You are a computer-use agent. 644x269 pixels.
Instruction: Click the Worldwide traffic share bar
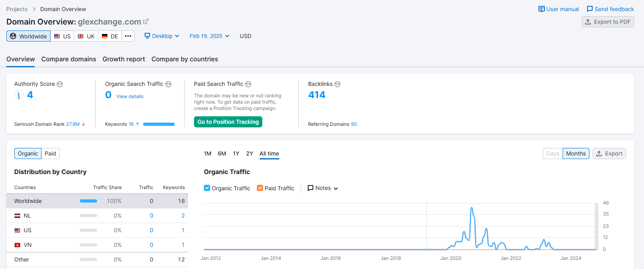pos(89,201)
